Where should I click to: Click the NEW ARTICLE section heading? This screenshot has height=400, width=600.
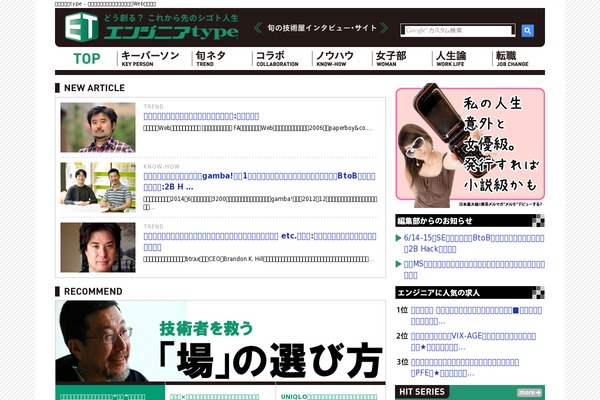[94, 88]
